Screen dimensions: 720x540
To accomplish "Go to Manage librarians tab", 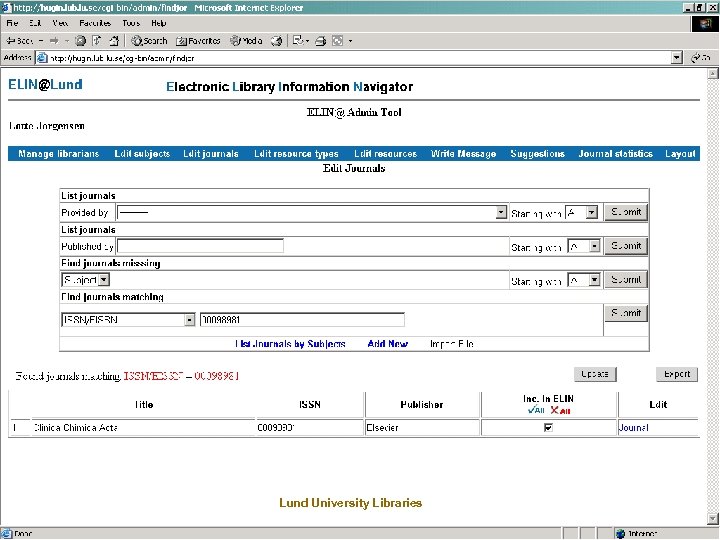I will tap(58, 154).
